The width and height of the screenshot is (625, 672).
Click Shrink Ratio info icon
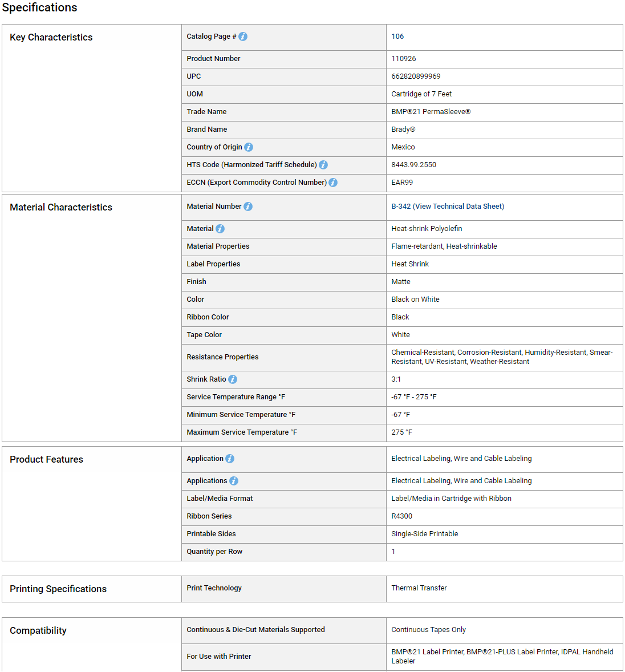click(233, 379)
